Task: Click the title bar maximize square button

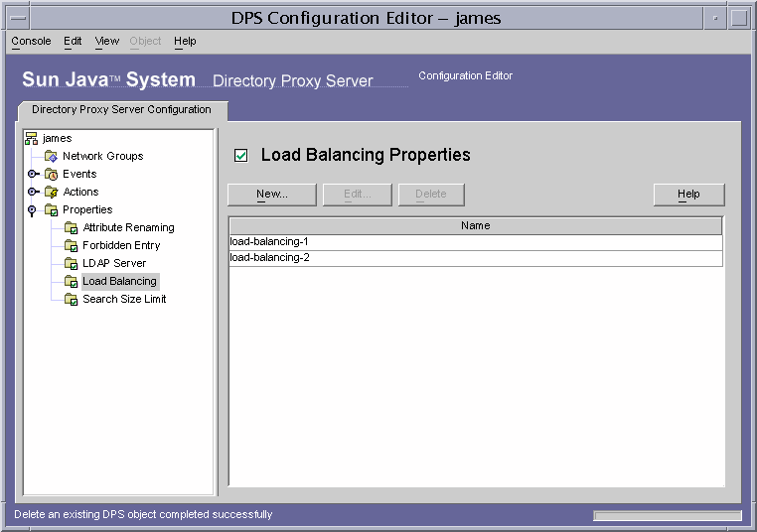Action: [739, 18]
